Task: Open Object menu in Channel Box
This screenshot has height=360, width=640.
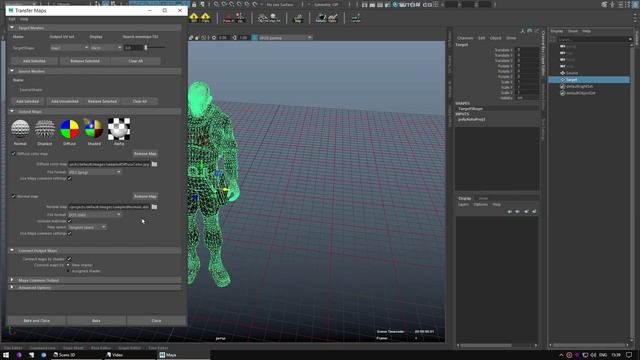Action: [x=496, y=38]
